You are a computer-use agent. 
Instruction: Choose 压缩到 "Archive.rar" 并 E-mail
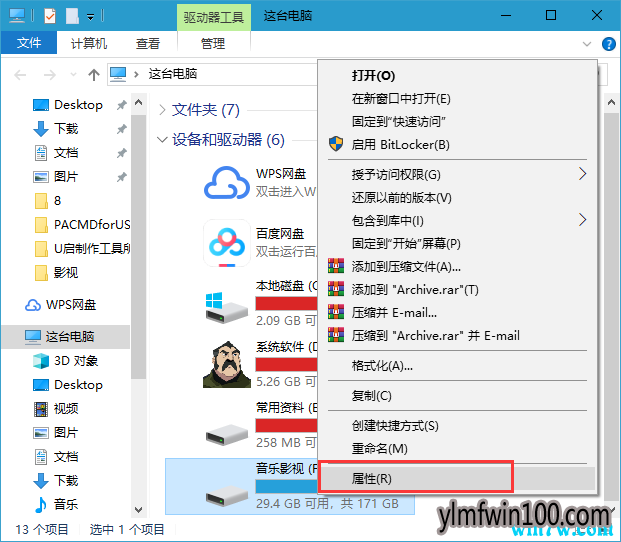pyautogui.click(x=458, y=335)
